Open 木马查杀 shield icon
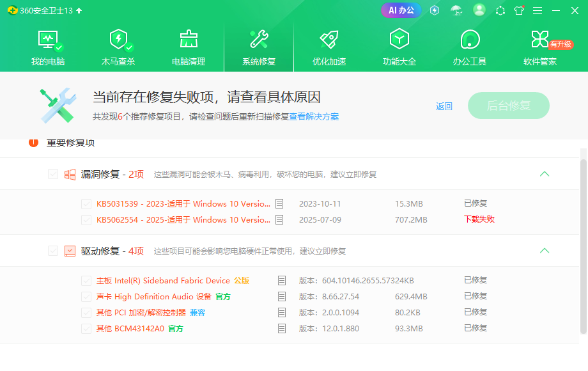The height and width of the screenshot is (371, 588). [x=118, y=40]
